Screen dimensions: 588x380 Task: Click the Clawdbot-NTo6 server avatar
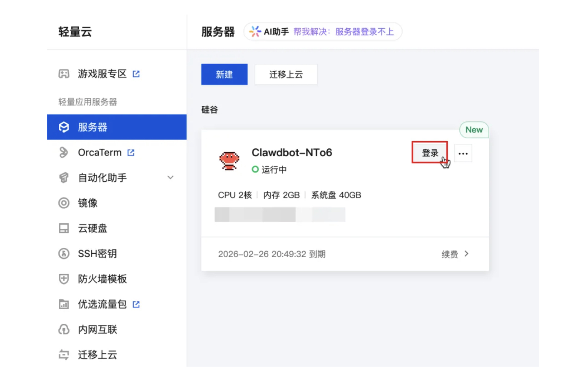click(229, 161)
